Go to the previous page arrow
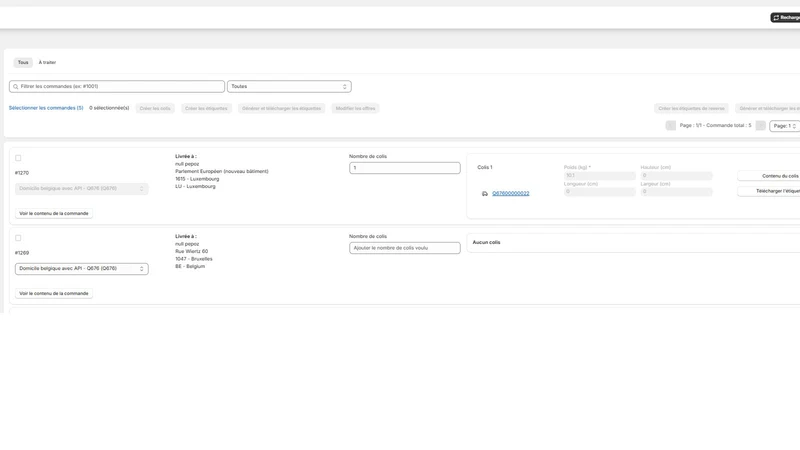Viewport: 800px width, 450px height. (670, 126)
